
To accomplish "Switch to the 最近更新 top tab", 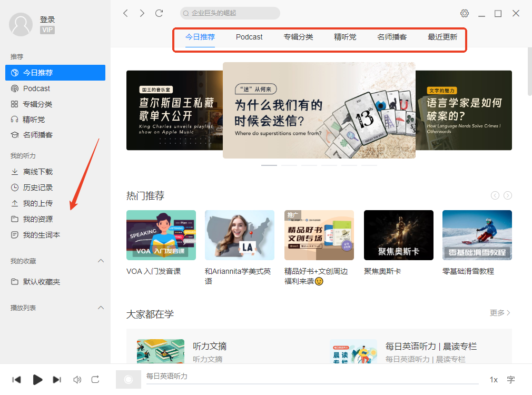I will 442,37.
